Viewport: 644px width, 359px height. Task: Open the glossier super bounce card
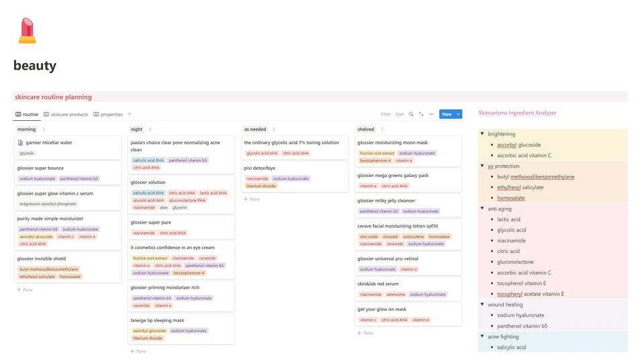tap(68, 173)
